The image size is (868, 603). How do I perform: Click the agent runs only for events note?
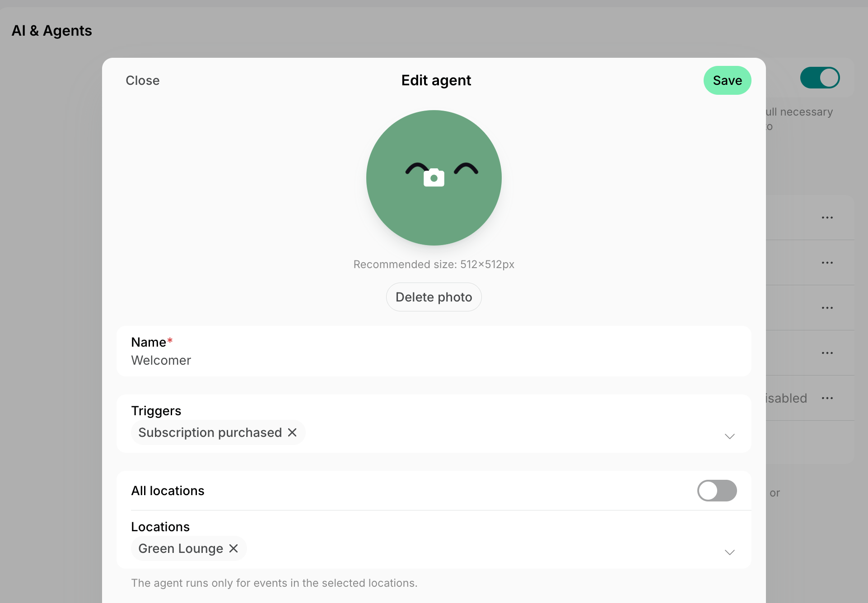pyautogui.click(x=274, y=583)
